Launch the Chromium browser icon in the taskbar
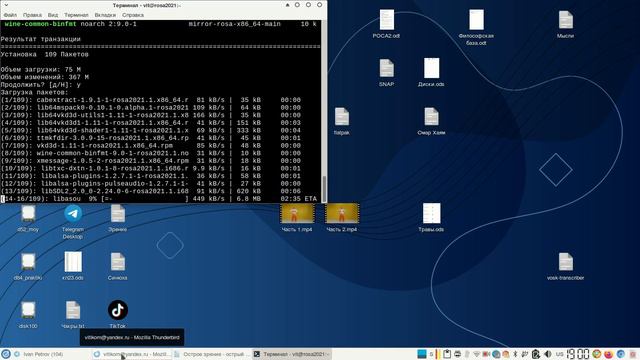This screenshot has height=360, width=640. pos(621,354)
